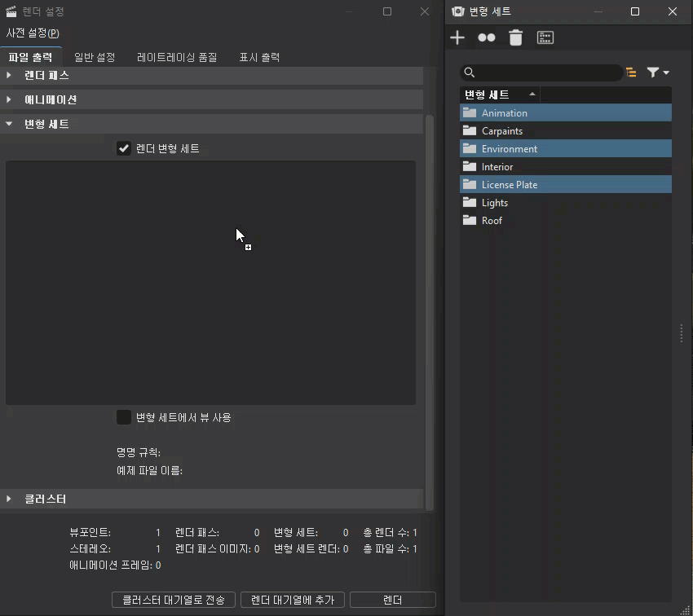
Task: Switch to the 파일 출력 tab
Action: (30, 57)
